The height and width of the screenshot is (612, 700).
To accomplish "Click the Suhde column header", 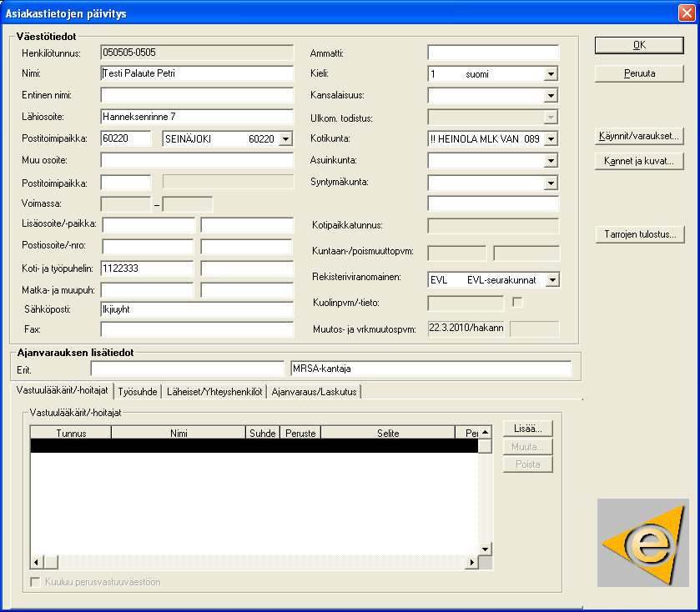I will (x=263, y=433).
